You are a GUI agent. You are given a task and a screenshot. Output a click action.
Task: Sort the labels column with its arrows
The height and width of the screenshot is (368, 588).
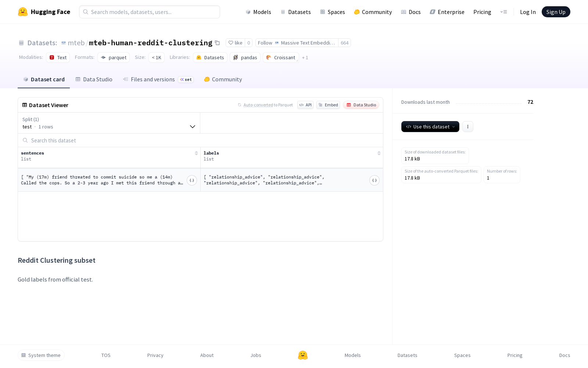(379, 153)
